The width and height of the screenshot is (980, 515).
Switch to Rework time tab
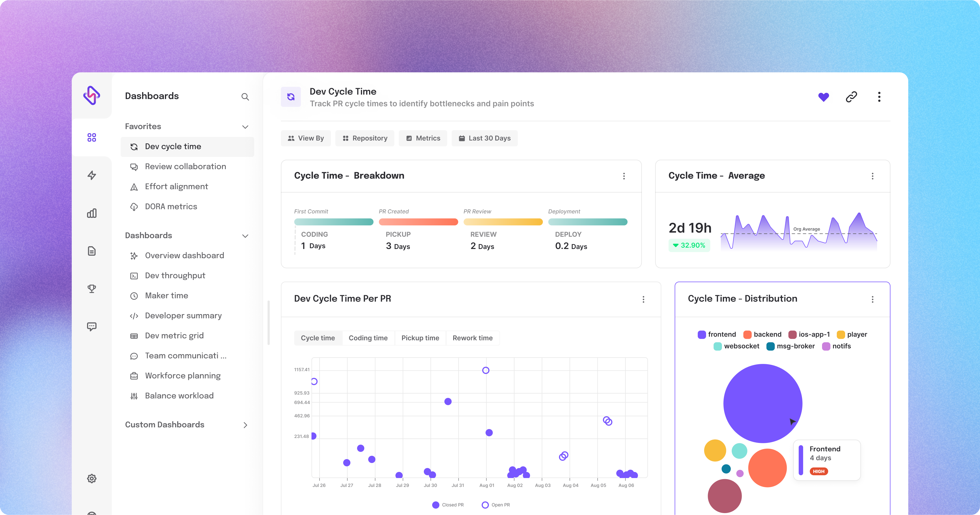coord(472,338)
